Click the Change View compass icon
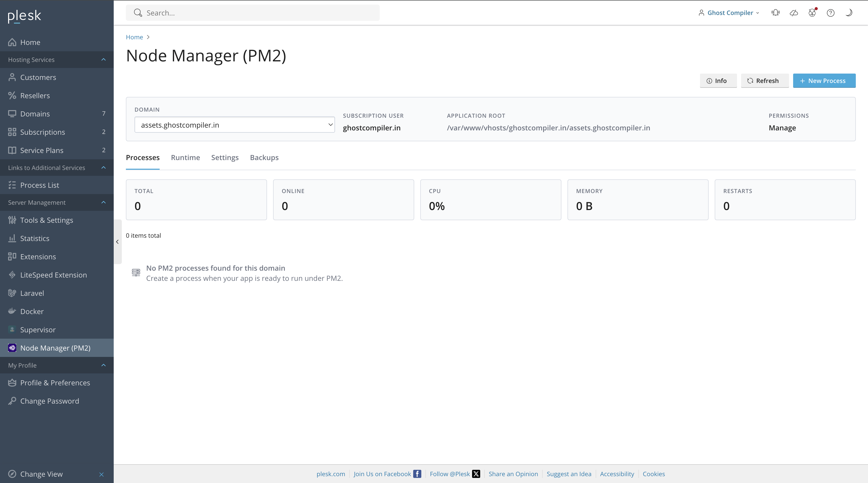This screenshot has height=483, width=868. pyautogui.click(x=12, y=474)
